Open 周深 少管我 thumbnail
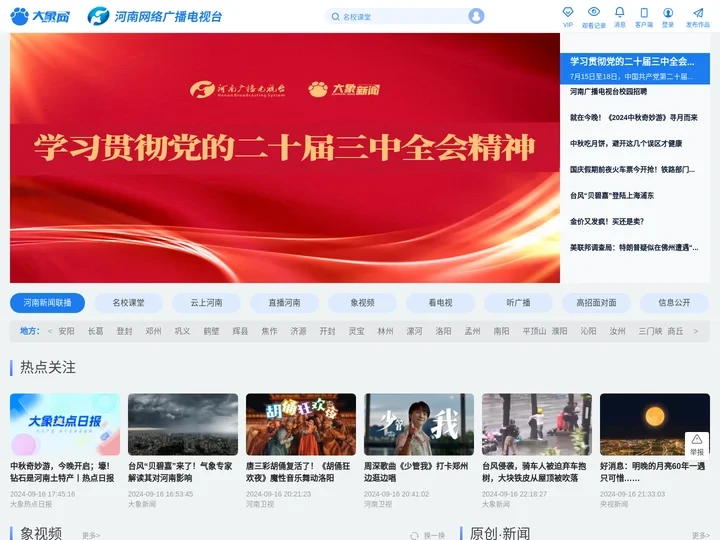 click(419, 424)
